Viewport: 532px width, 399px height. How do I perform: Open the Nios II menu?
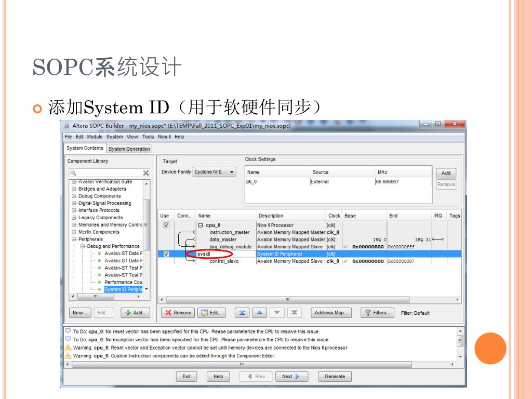[164, 137]
